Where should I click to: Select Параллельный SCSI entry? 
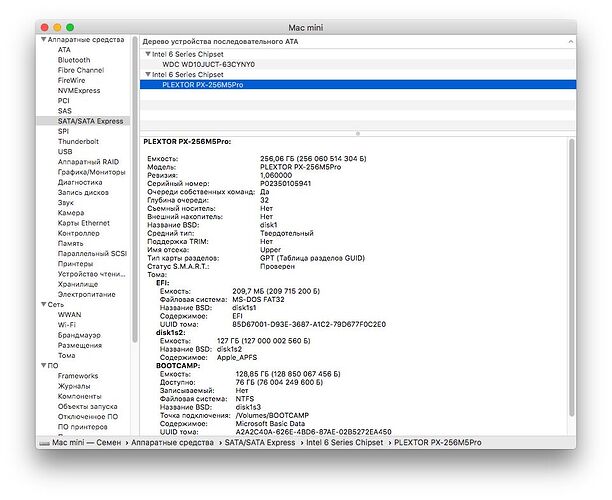coord(92,253)
